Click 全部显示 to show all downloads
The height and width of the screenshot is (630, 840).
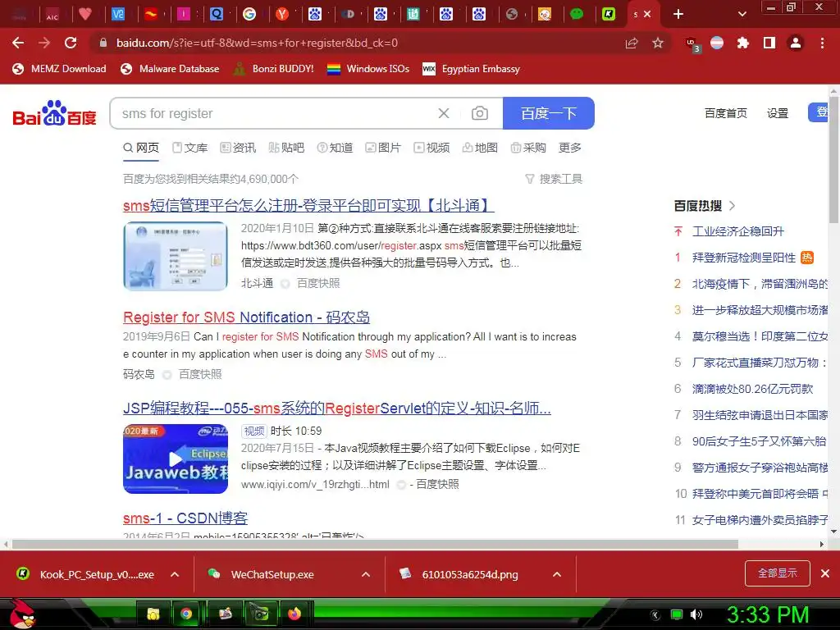coord(778,573)
